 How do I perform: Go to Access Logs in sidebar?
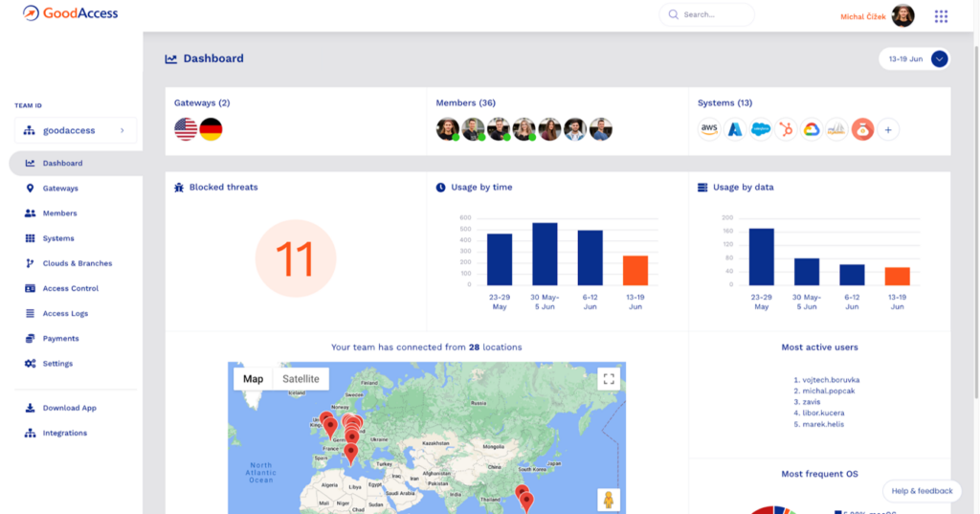[65, 314]
